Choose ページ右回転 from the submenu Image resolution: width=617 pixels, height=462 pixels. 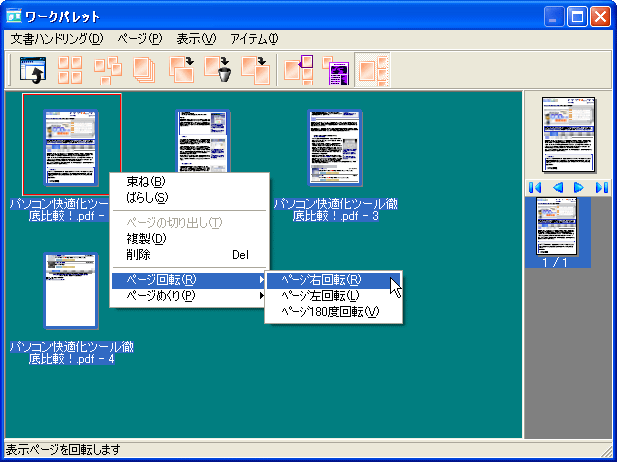(320, 280)
